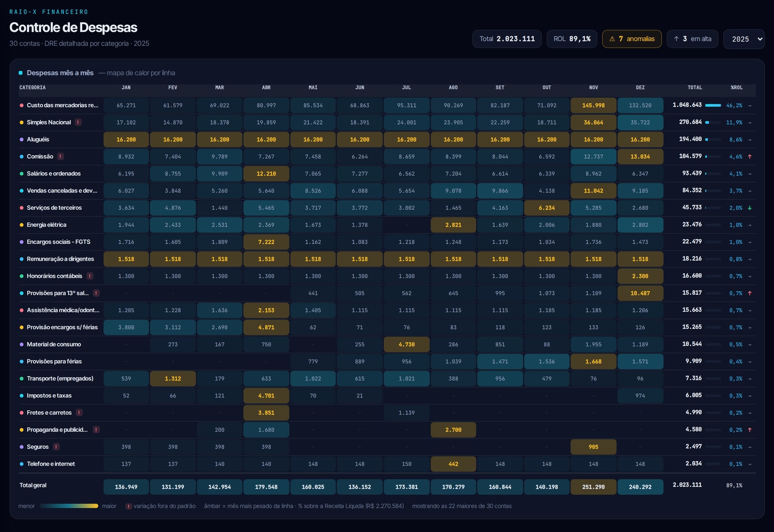Image resolution: width=774 pixels, height=532 pixels.
Task: Click the anomaly icon beside Comissão
Action: pos(60,156)
